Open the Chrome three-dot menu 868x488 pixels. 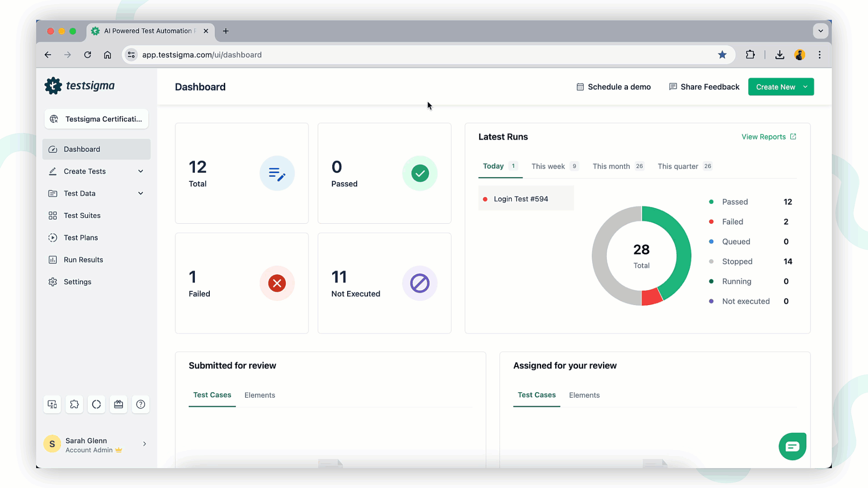point(820,55)
